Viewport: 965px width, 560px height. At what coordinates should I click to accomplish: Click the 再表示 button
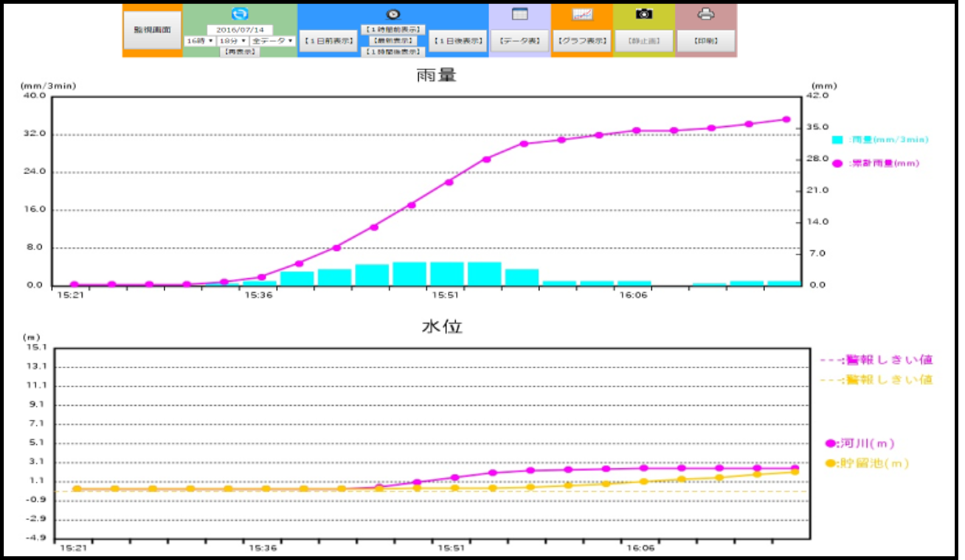click(x=239, y=52)
